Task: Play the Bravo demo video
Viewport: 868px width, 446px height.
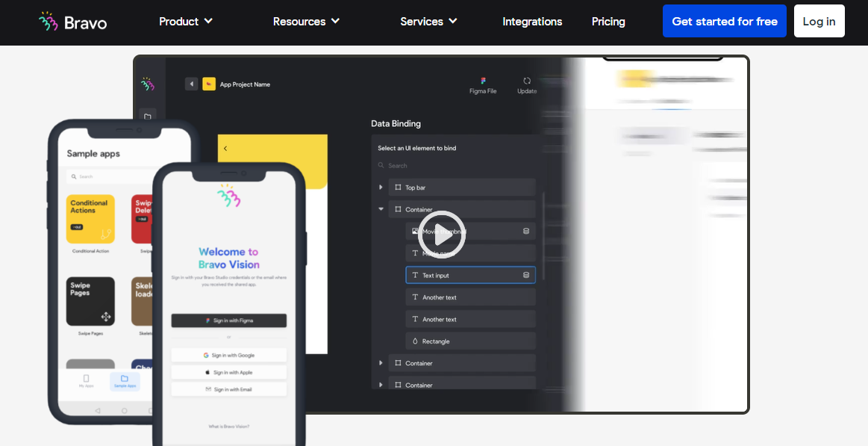Action: 441,235
